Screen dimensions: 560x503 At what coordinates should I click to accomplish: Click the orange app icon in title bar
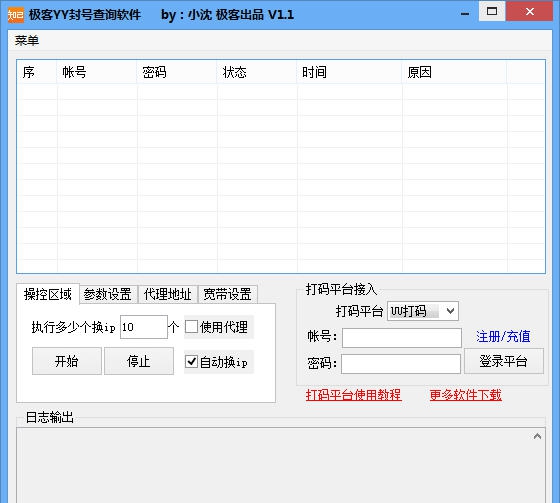pyautogui.click(x=16, y=15)
